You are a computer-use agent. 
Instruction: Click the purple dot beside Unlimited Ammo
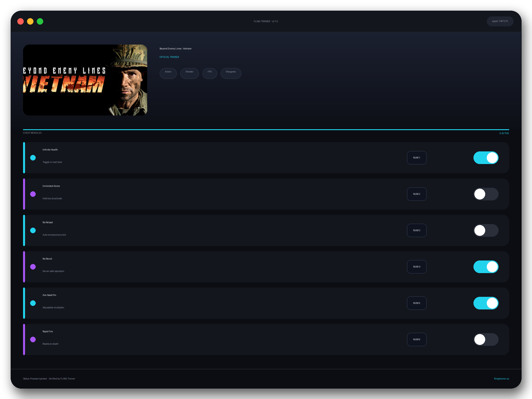(33, 194)
